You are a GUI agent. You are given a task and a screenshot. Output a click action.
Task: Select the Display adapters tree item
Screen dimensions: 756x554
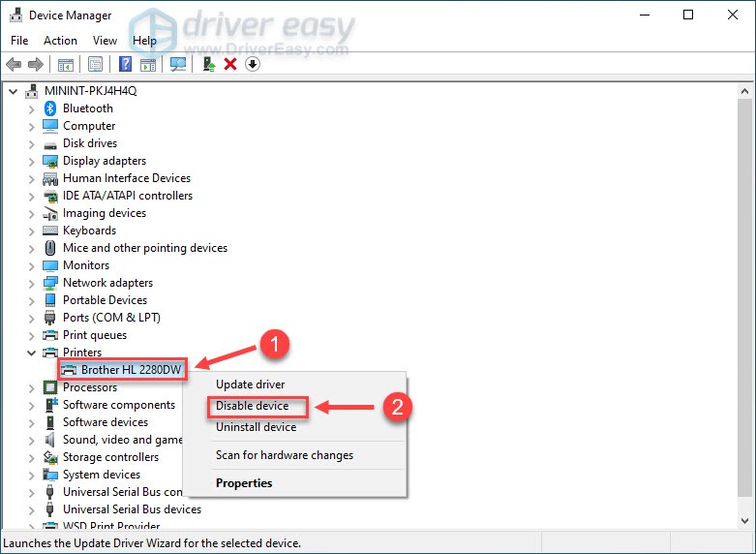[x=105, y=161]
